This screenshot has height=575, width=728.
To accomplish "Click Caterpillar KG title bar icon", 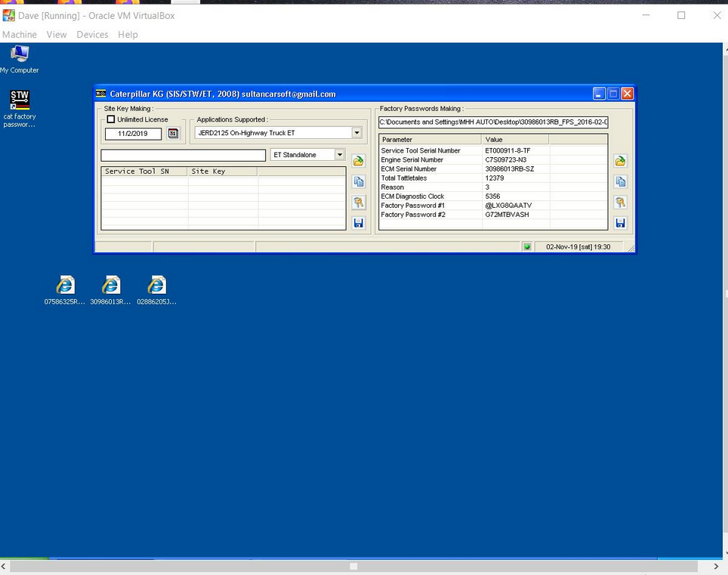I will (100, 94).
